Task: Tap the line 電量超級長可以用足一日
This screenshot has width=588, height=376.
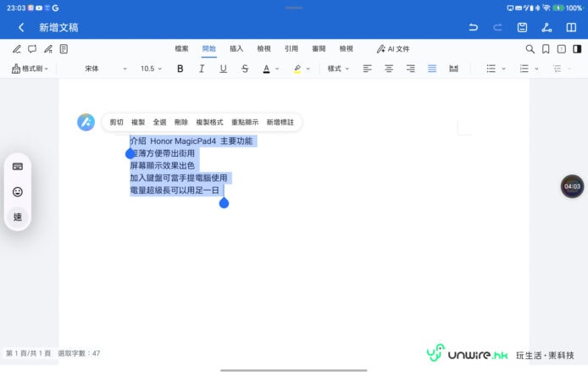Action: [x=175, y=191]
